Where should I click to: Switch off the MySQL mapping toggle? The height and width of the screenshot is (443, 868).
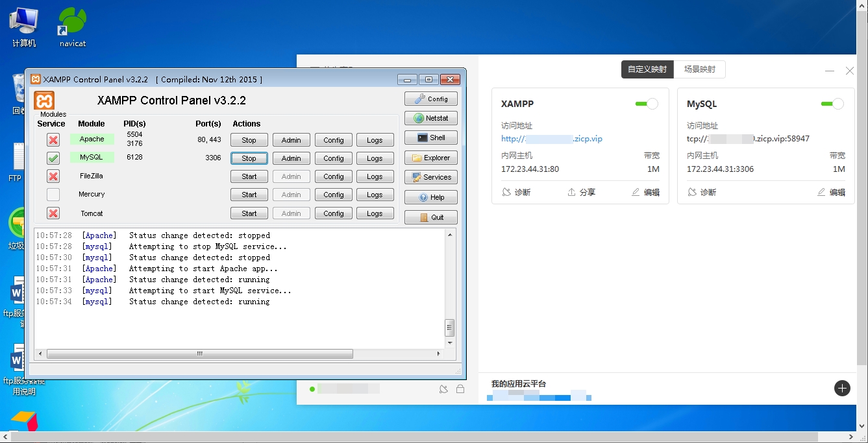pyautogui.click(x=832, y=104)
